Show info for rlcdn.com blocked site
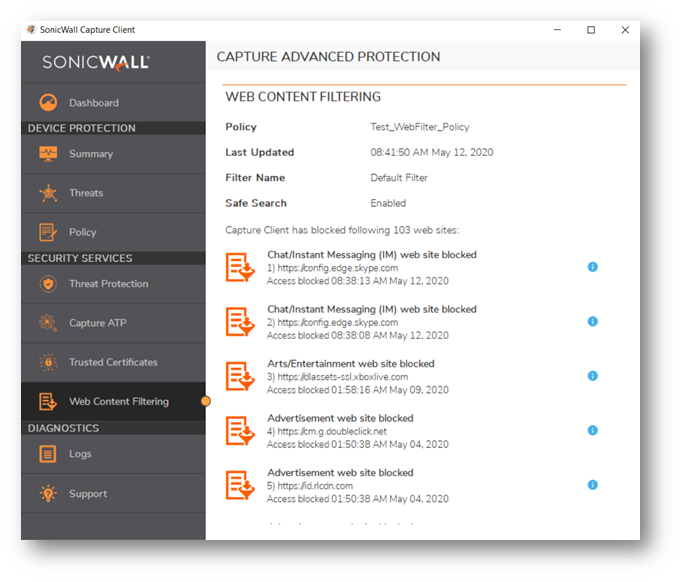682x582 pixels. click(x=592, y=485)
